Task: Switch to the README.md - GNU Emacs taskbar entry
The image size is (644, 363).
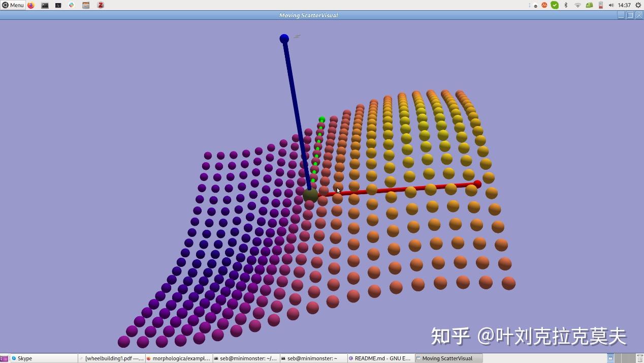Action: (381, 358)
